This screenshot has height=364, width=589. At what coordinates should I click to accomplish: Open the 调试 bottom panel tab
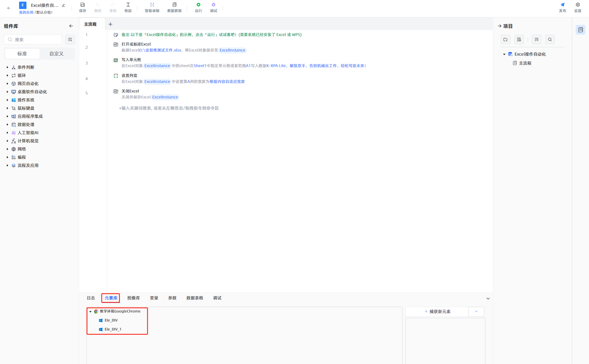[x=217, y=298]
